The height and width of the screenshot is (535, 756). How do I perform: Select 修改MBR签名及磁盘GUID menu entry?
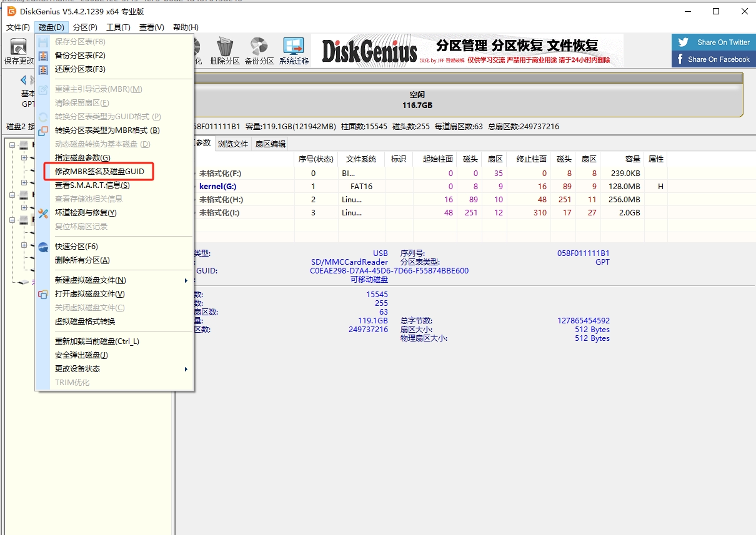tap(114, 172)
